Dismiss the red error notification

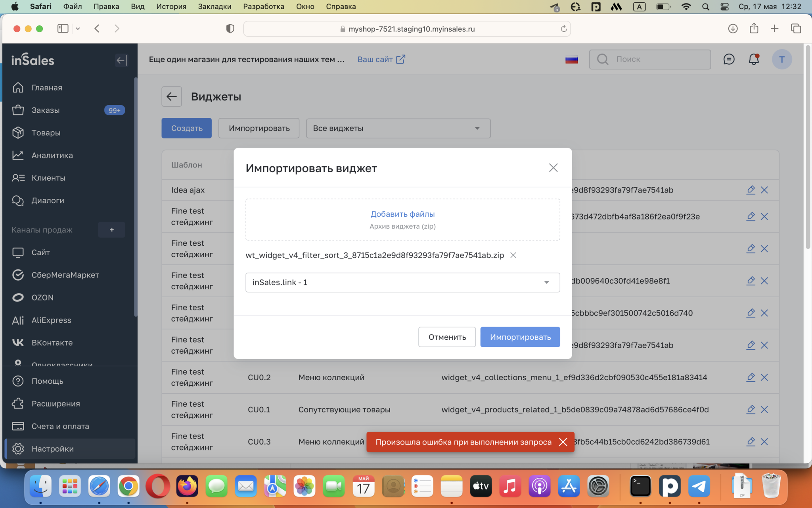pos(563,442)
